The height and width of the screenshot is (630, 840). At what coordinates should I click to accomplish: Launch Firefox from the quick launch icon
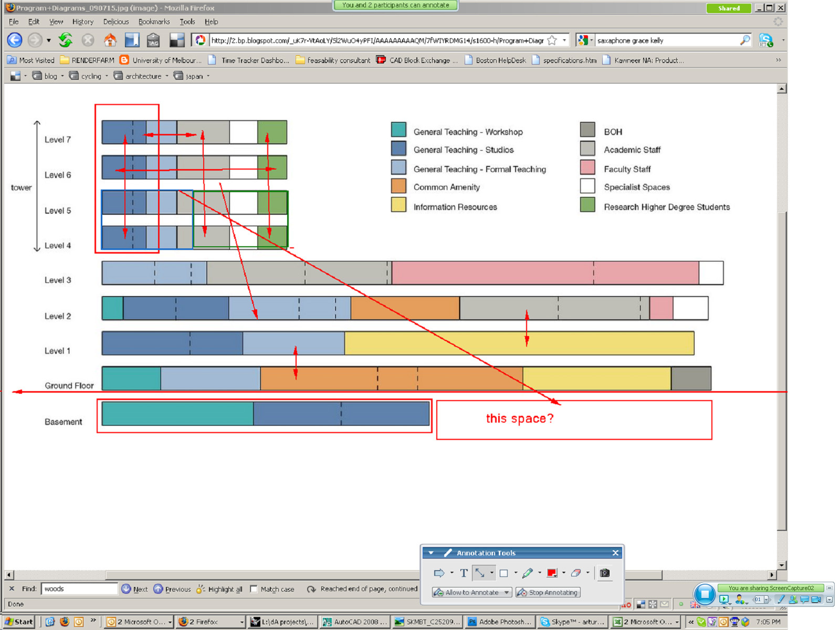64,622
